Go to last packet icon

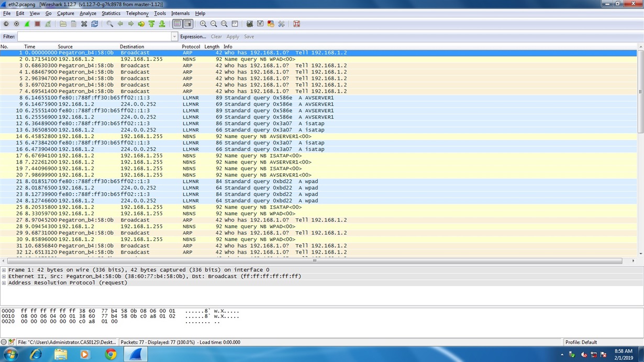pyautogui.click(x=162, y=24)
